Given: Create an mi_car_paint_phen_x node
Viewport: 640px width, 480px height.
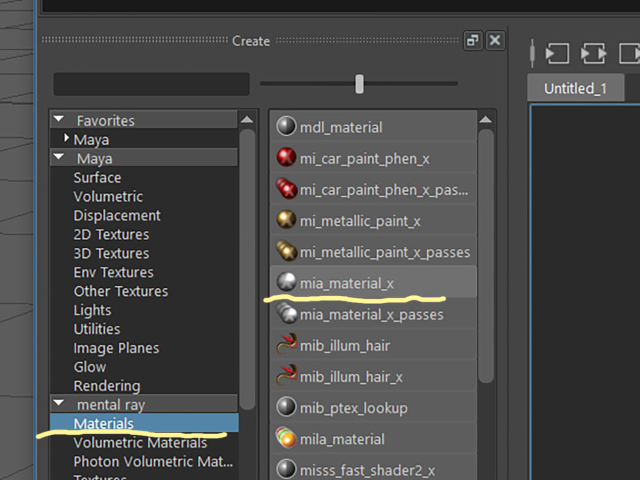Looking at the screenshot, I should point(373,158).
